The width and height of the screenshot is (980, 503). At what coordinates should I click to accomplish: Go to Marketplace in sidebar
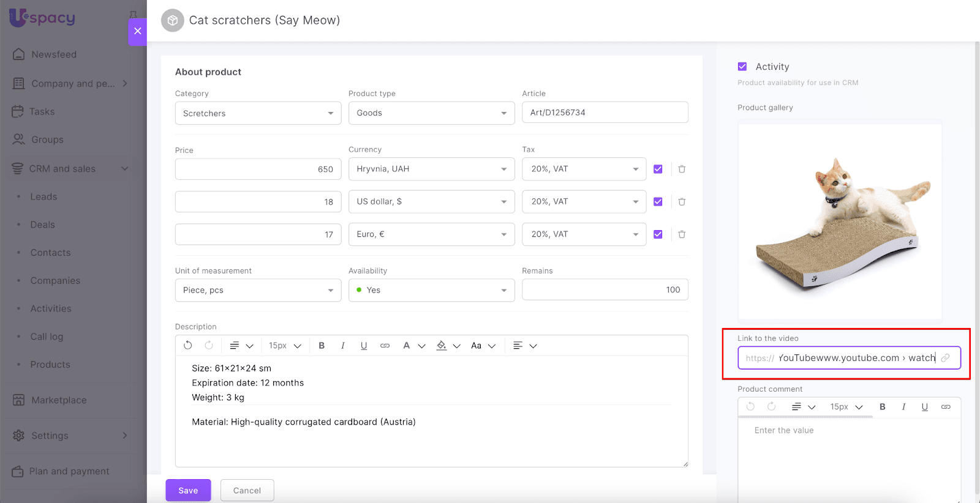[x=59, y=400]
